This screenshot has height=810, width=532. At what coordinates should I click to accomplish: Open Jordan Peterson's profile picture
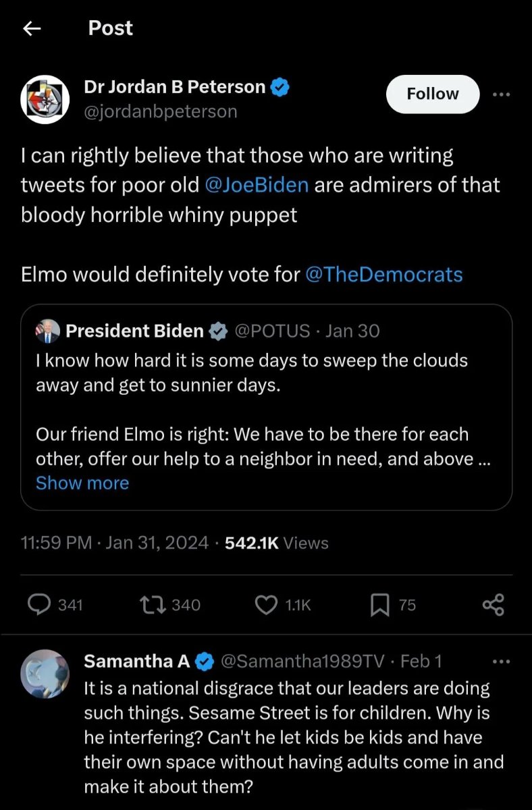click(45, 99)
